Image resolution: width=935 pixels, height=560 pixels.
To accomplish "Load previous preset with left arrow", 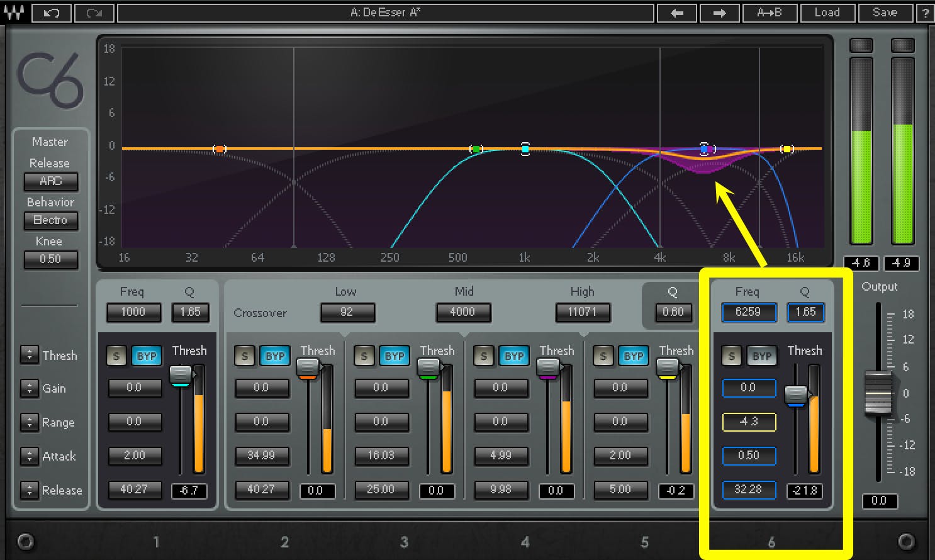I will pos(677,13).
